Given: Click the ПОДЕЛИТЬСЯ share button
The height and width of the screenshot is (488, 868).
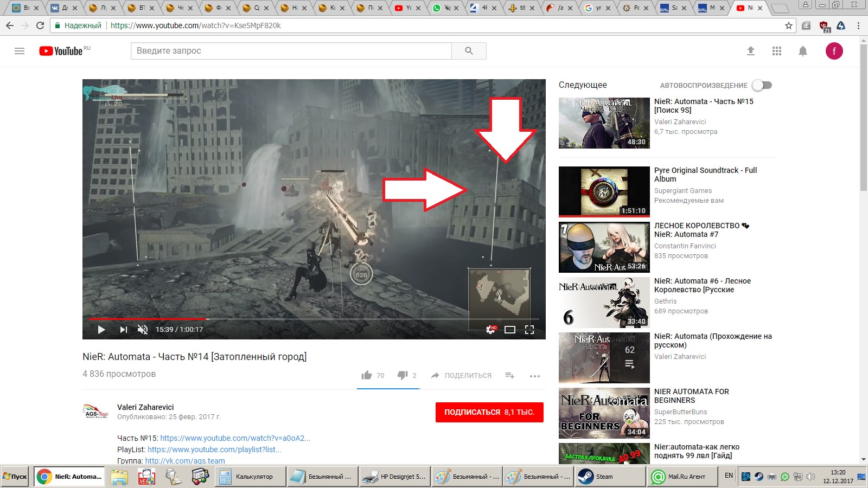Looking at the screenshot, I should click(x=461, y=375).
